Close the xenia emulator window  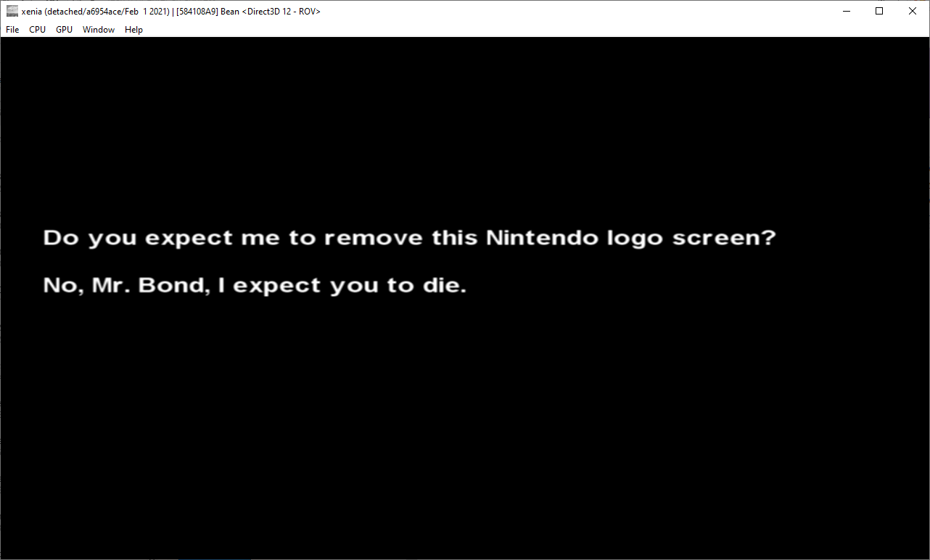[x=913, y=11]
